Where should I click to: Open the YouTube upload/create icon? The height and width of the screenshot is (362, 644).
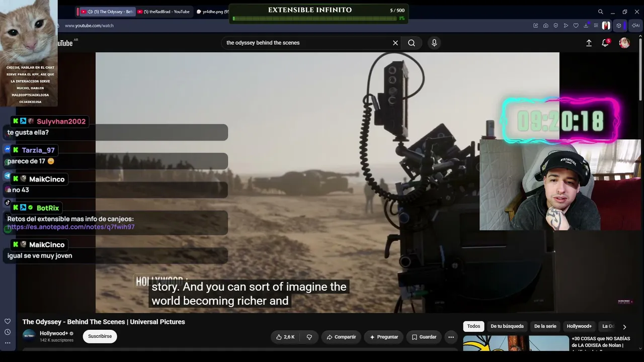589,43
